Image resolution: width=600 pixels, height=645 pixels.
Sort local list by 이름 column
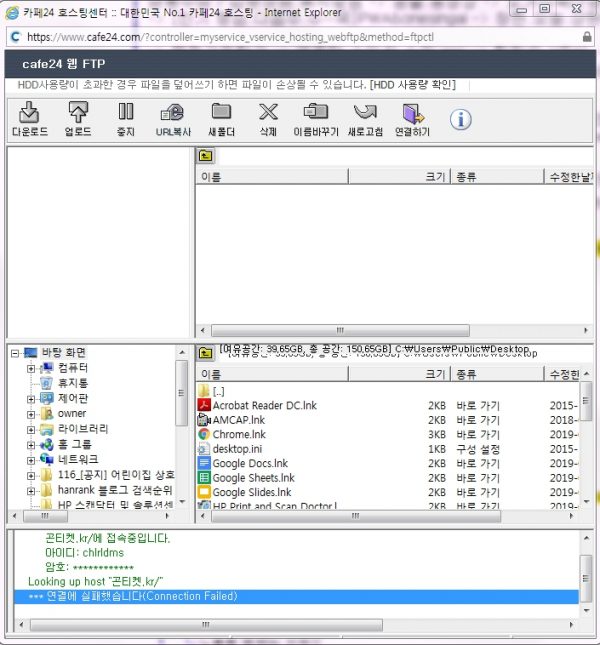point(271,374)
